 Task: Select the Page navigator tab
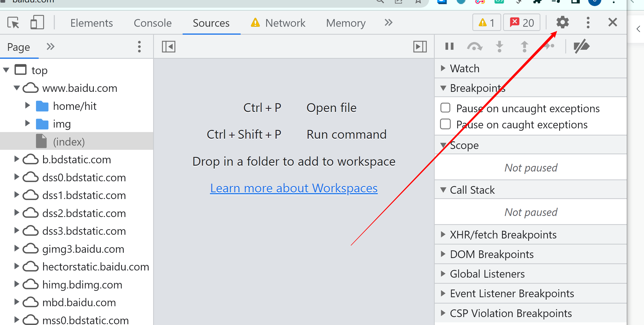19,47
